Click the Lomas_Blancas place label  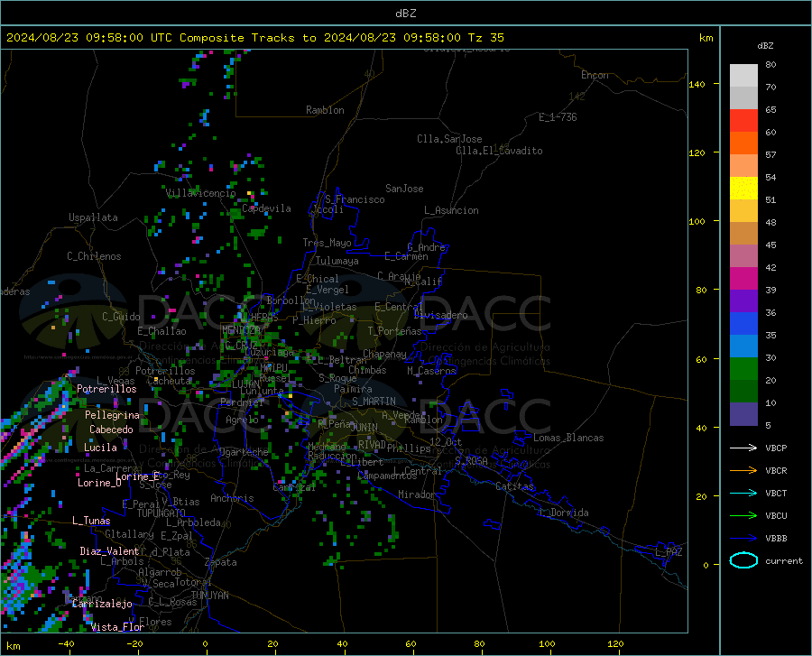click(x=568, y=438)
